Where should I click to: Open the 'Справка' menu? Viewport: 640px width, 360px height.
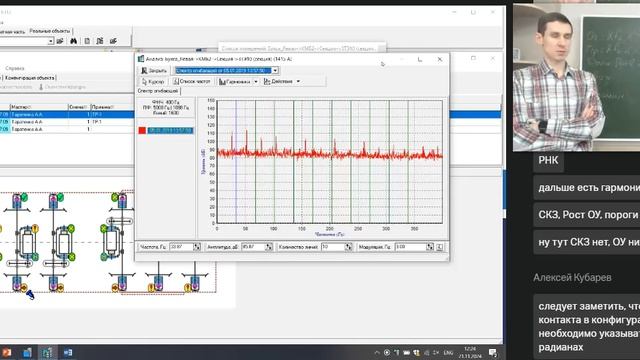pyautogui.click(x=15, y=68)
